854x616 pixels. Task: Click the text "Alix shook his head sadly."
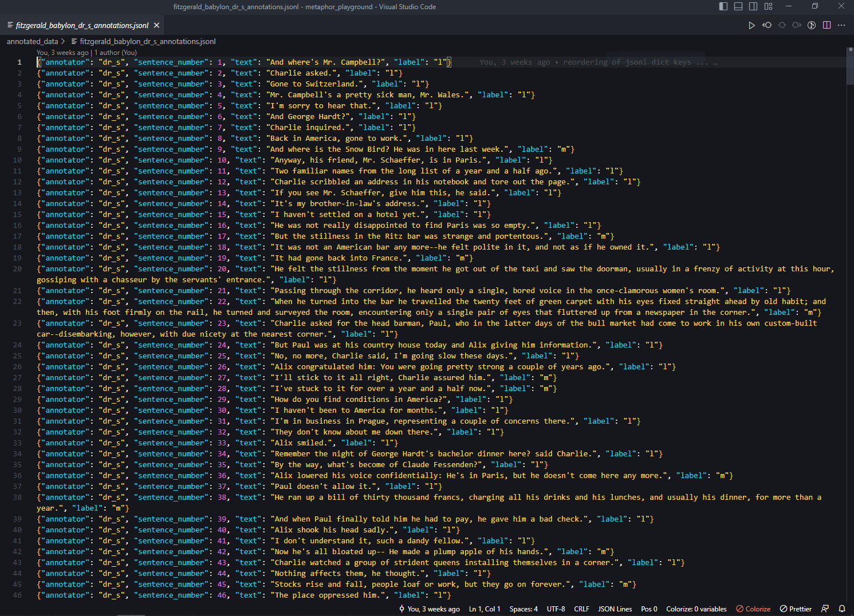click(332, 530)
